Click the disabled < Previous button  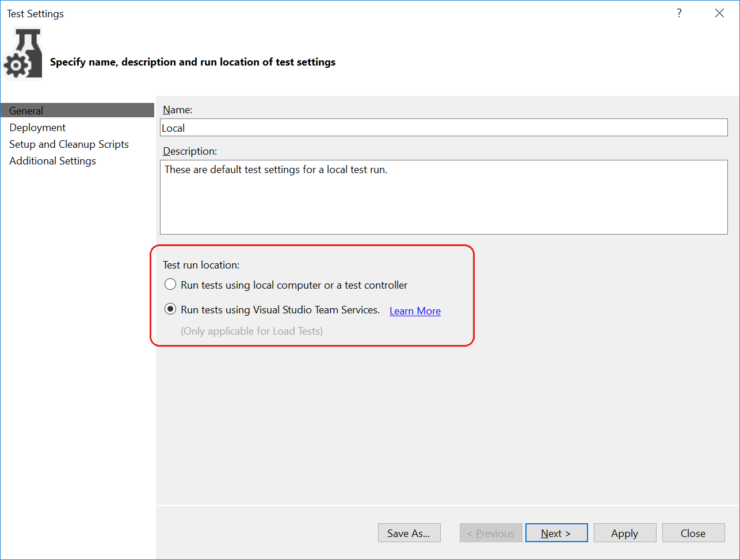click(x=491, y=533)
